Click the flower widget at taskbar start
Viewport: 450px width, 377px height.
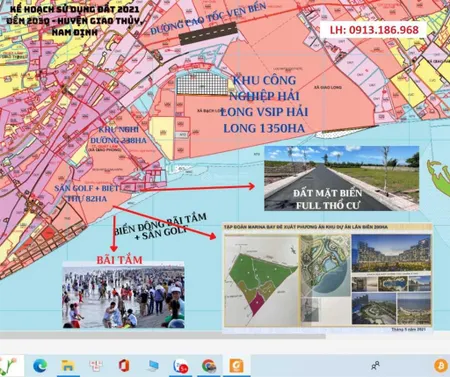click(11, 366)
